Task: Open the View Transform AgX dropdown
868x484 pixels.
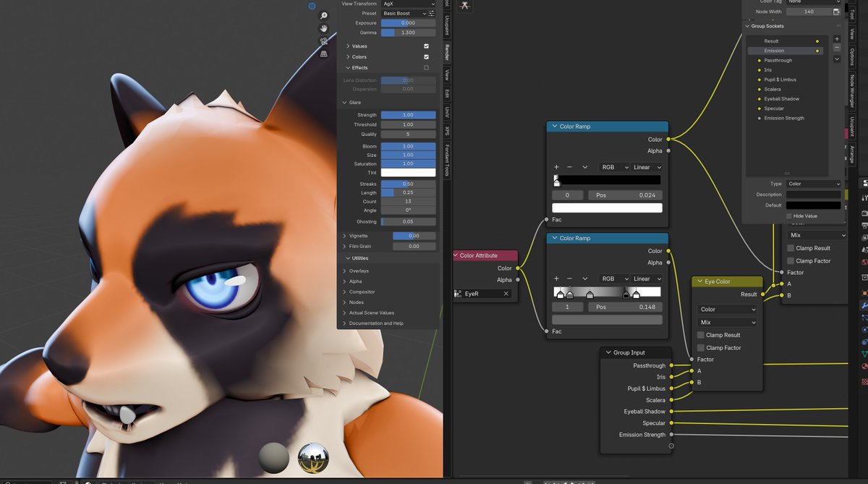Action: (x=408, y=4)
